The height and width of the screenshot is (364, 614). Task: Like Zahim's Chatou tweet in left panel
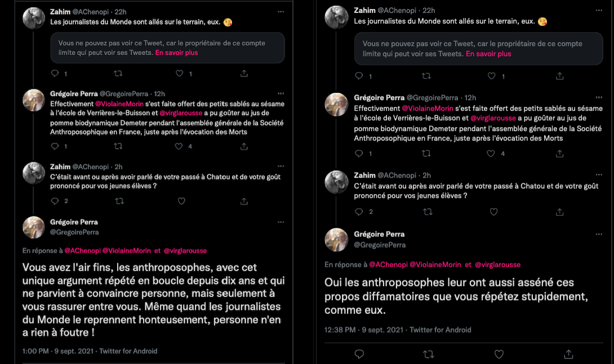pyautogui.click(x=181, y=201)
